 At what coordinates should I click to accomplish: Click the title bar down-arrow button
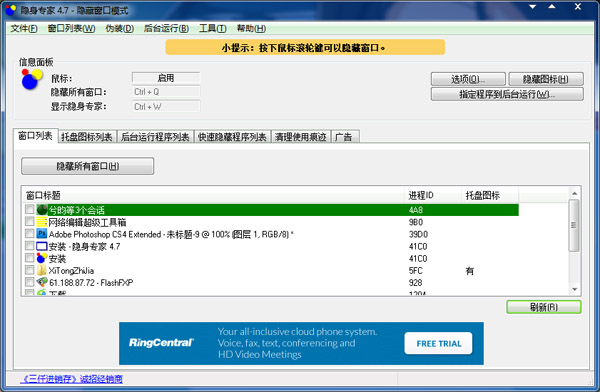coord(532,7)
